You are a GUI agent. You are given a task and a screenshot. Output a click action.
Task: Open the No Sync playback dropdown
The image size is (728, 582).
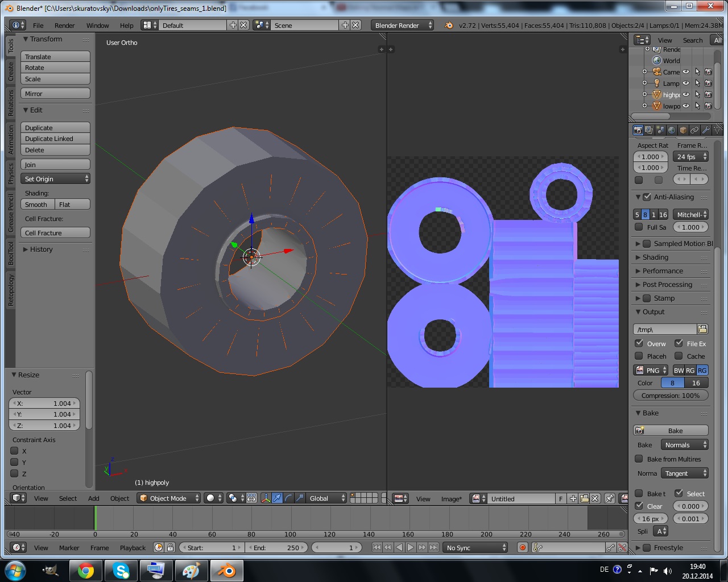click(x=475, y=547)
